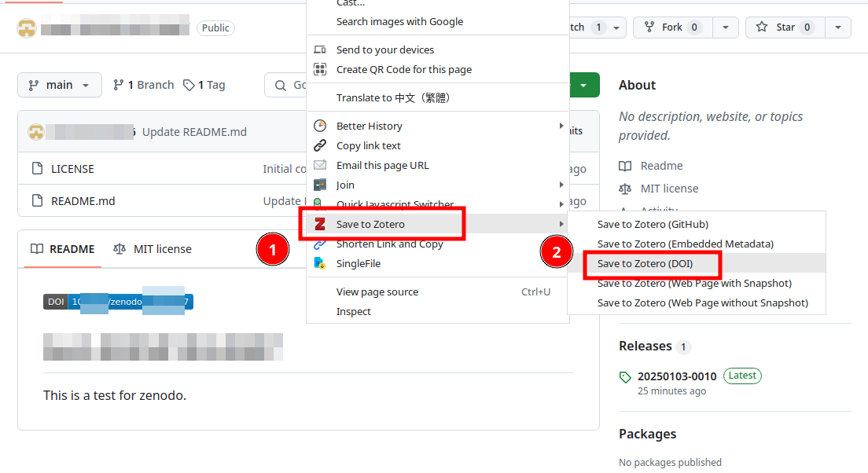Select Save to Zotero (Web Page without Snapshot)
The height and width of the screenshot is (473, 868).
702,302
